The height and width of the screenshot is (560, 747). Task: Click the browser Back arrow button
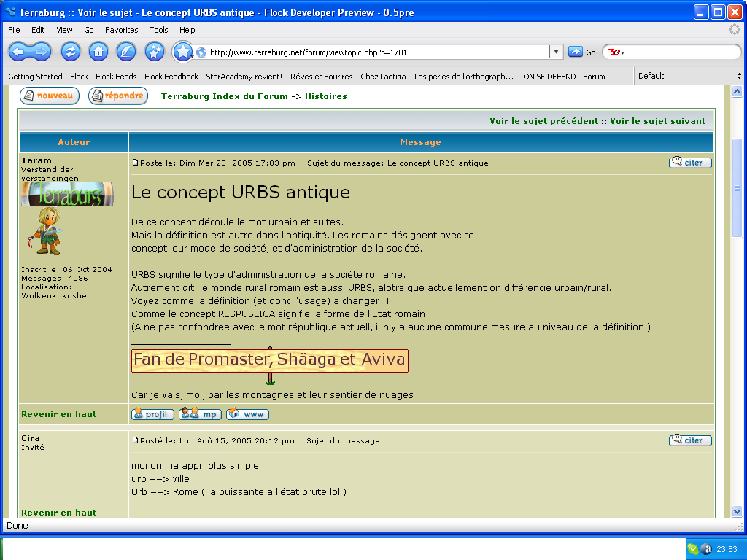(20, 52)
